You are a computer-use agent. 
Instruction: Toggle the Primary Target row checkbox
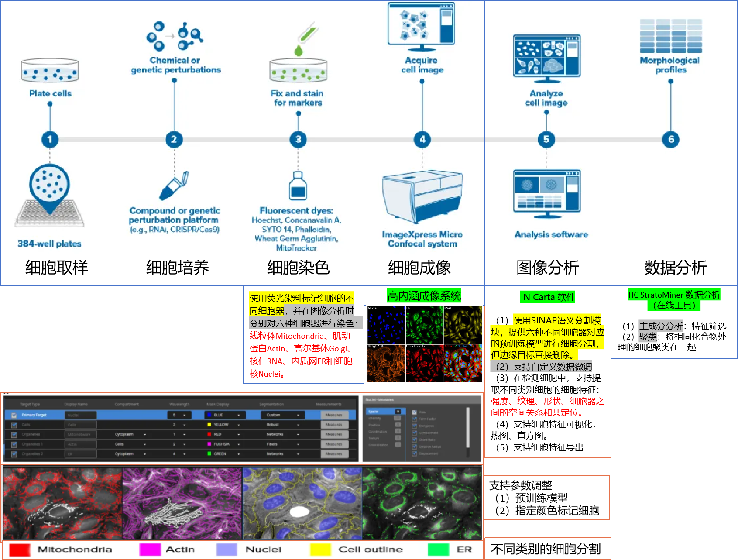click(x=14, y=415)
